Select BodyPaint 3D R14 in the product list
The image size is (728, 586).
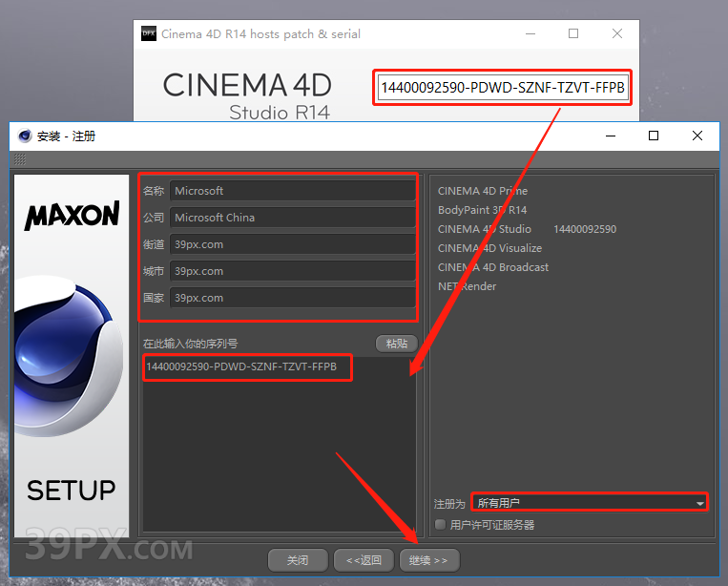pyautogui.click(x=482, y=210)
